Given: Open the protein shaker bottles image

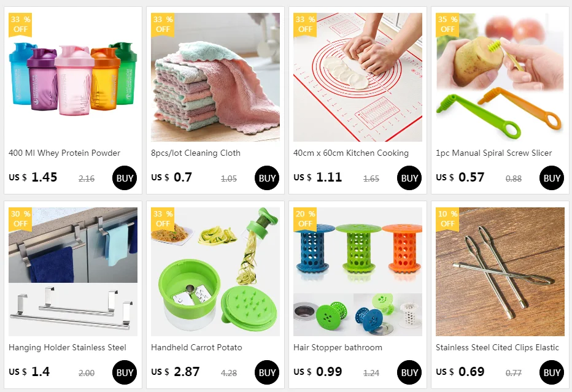Looking at the screenshot, I should [73, 77].
